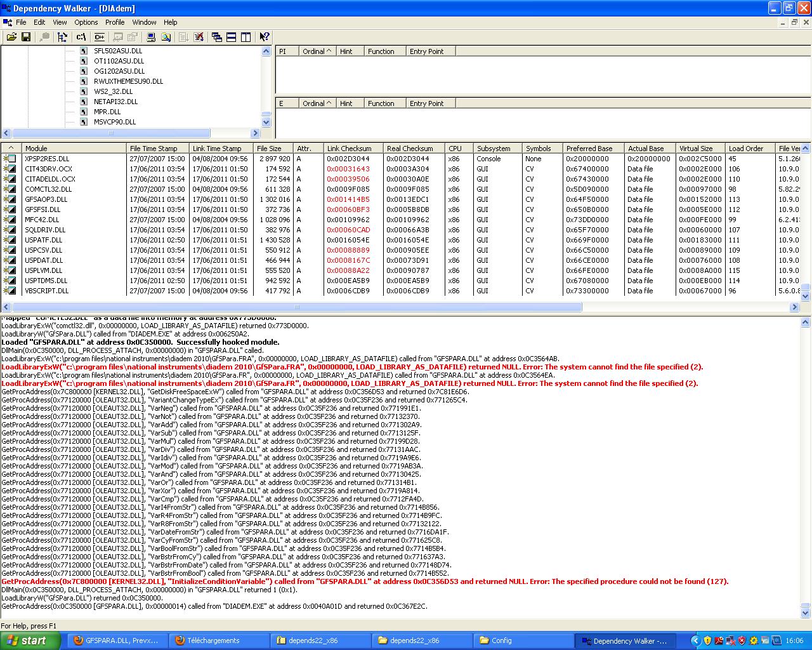Switch to Config folder taskbar button
The image size is (812, 650).
pos(523,640)
